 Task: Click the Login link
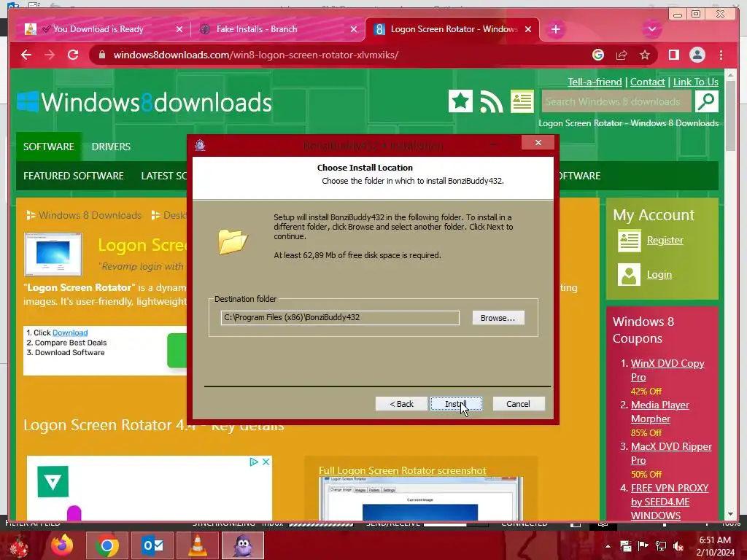[659, 275]
